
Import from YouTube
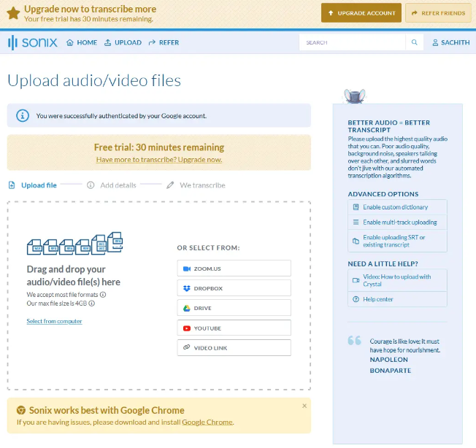pyautogui.click(x=234, y=328)
